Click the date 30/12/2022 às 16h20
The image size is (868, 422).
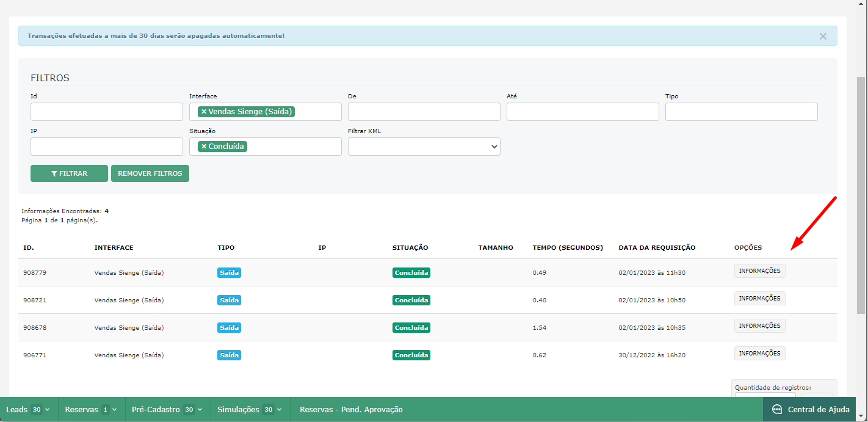click(652, 355)
